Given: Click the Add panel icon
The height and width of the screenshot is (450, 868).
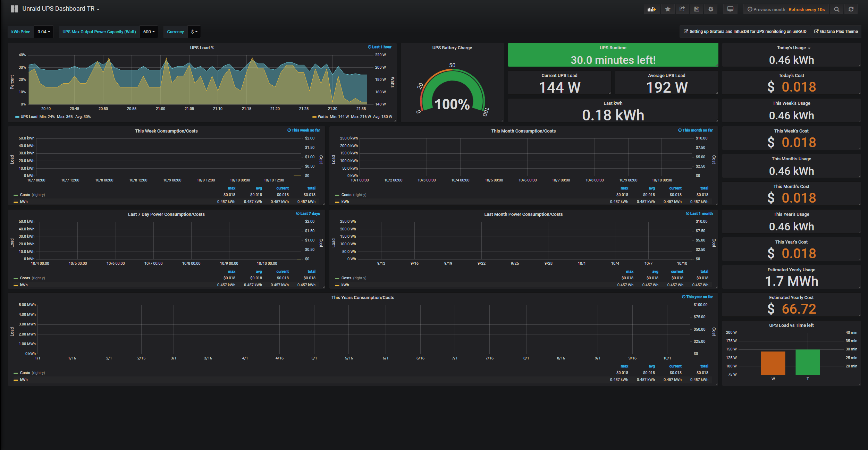Looking at the screenshot, I should pyautogui.click(x=651, y=9).
